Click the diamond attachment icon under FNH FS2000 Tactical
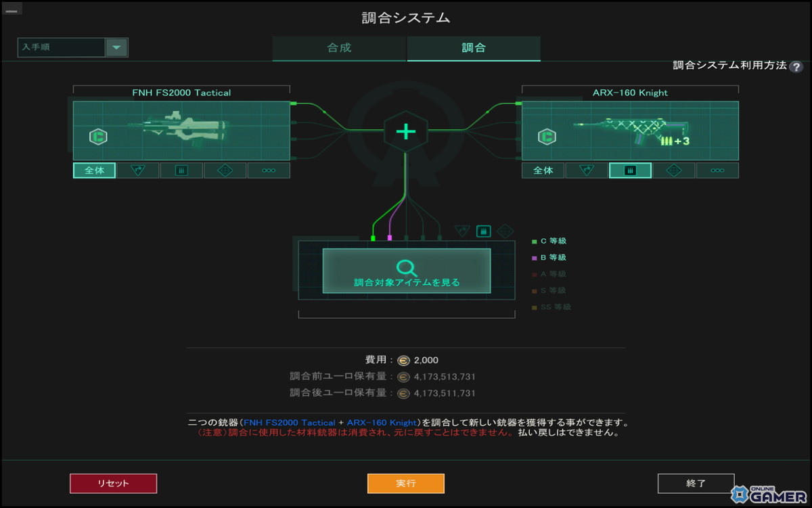812x508 pixels. coord(225,170)
